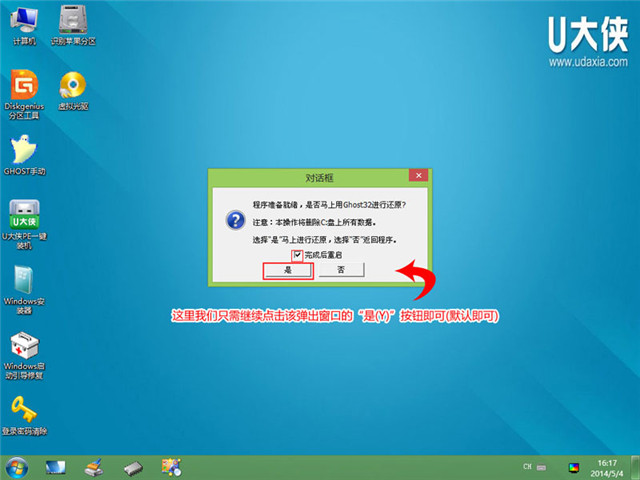Close the 对话框 dialog window
This screenshot has height=480, width=640.
point(415,176)
